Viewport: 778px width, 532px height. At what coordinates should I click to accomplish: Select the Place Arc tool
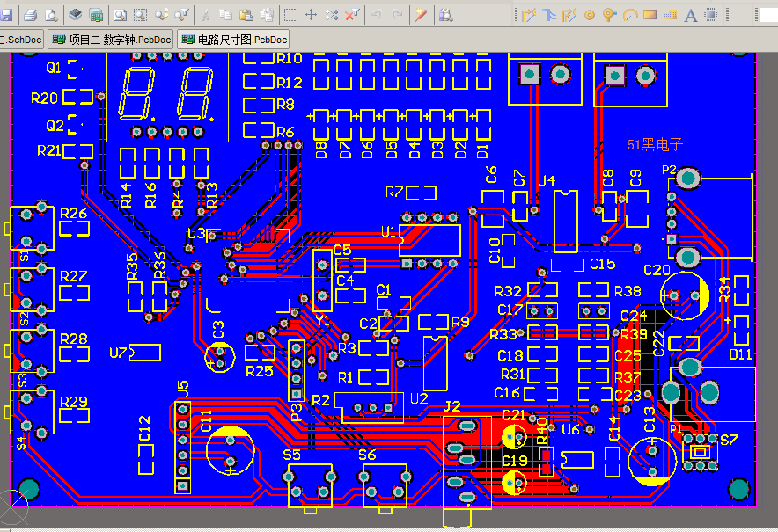[x=629, y=15]
